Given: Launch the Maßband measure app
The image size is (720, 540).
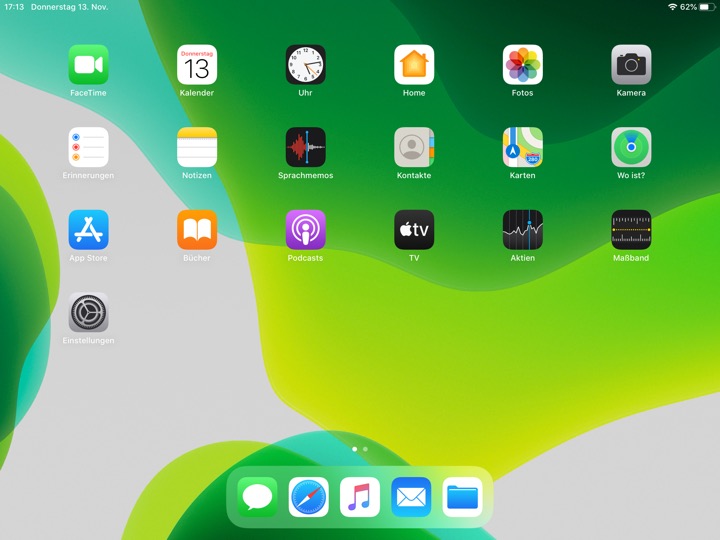Looking at the screenshot, I should point(631,230).
